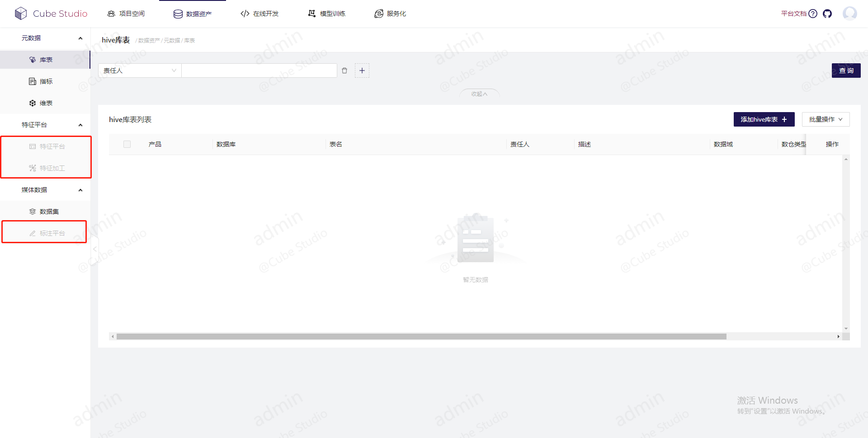Click the 指标 sidebar icon
868x438 pixels.
pos(33,81)
